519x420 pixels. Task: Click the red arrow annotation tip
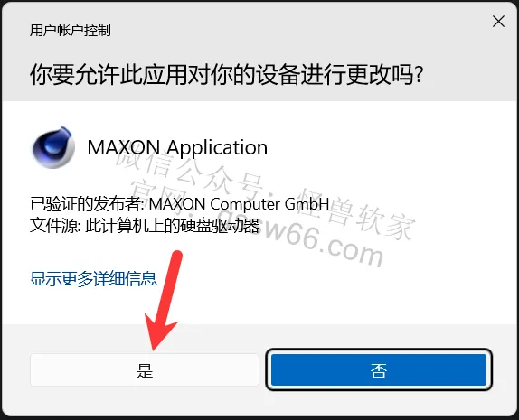pyautogui.click(x=155, y=347)
